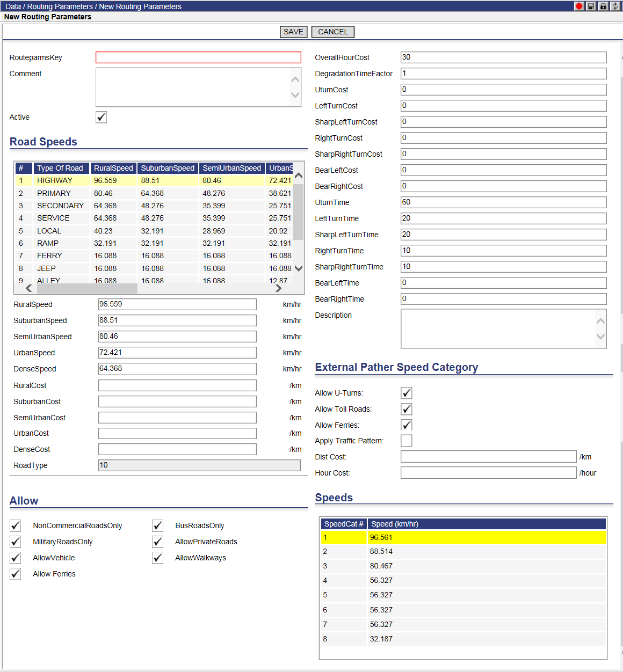The image size is (623, 672).
Task: Select the HIGHWAY row in Road Speeds
Action: pos(154,180)
